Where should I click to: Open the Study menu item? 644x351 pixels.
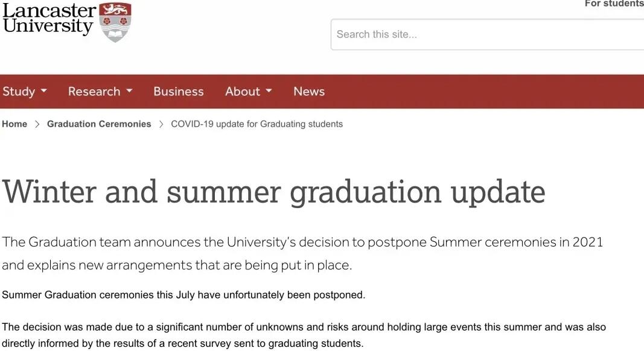coord(19,92)
